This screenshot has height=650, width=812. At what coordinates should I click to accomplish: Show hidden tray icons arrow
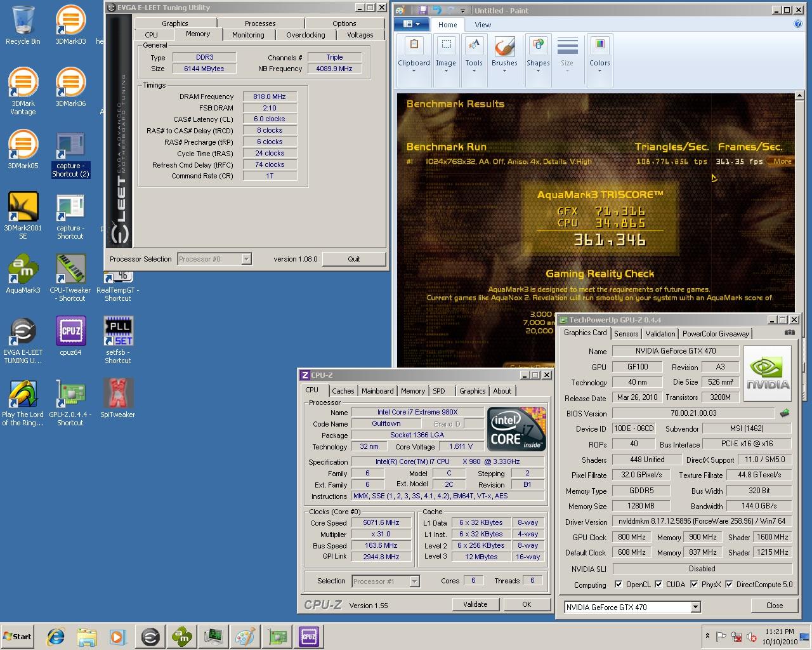[707, 637]
